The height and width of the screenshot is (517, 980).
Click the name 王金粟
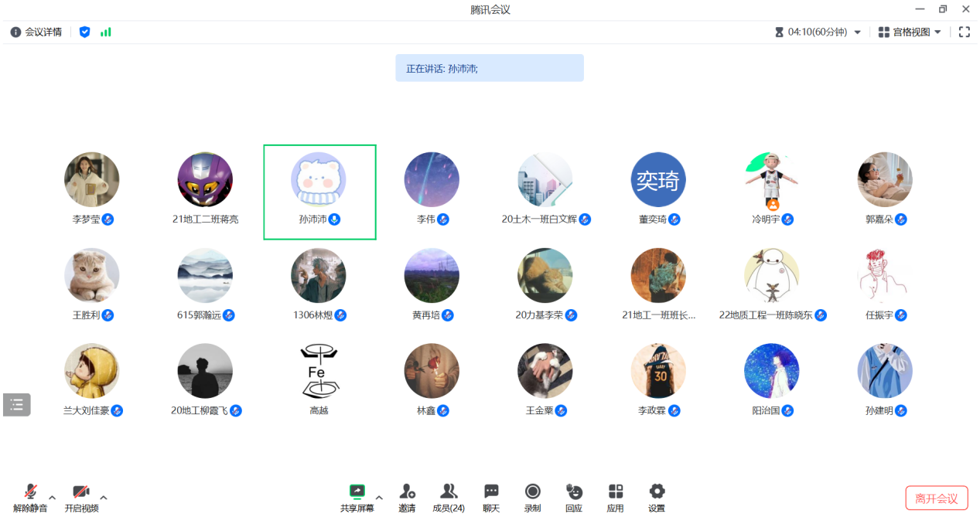click(x=539, y=411)
